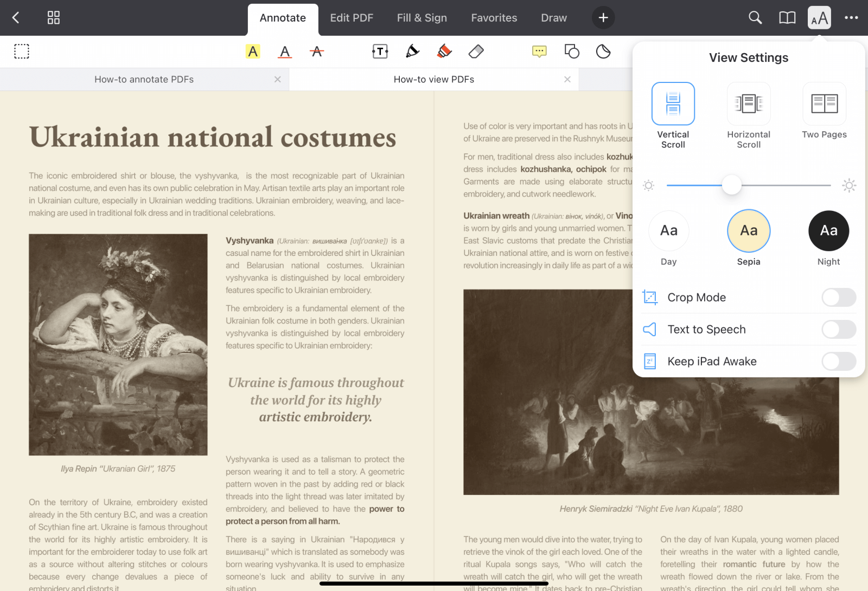Tap the Ukrainian Girl portrait image
The image size is (868, 591).
118,345
